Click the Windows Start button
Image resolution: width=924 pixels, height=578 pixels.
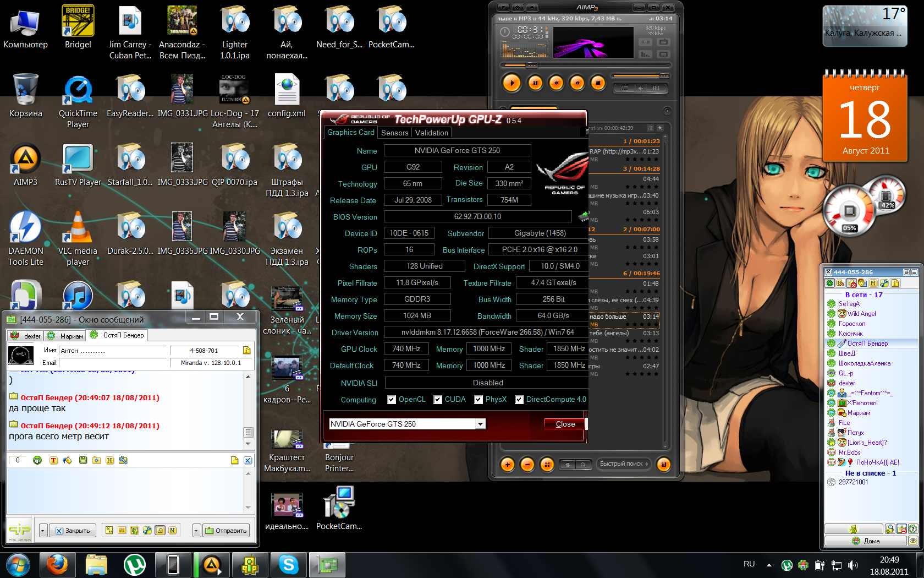[17, 565]
